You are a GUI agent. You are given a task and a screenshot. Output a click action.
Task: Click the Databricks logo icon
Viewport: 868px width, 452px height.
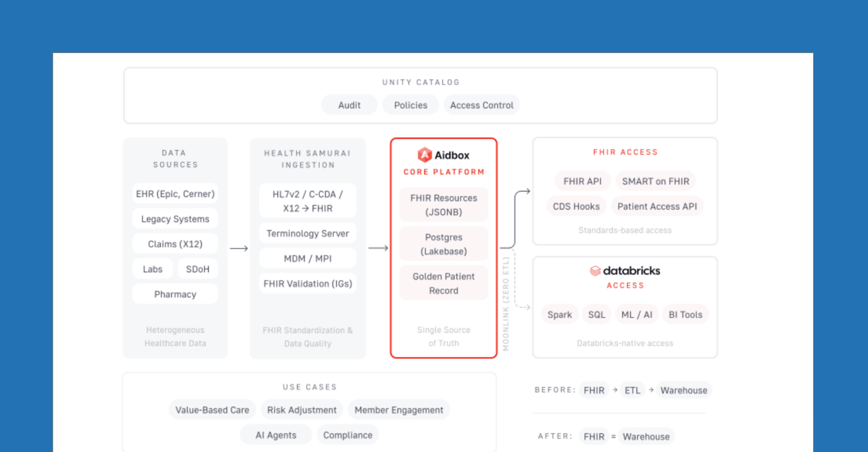point(595,271)
